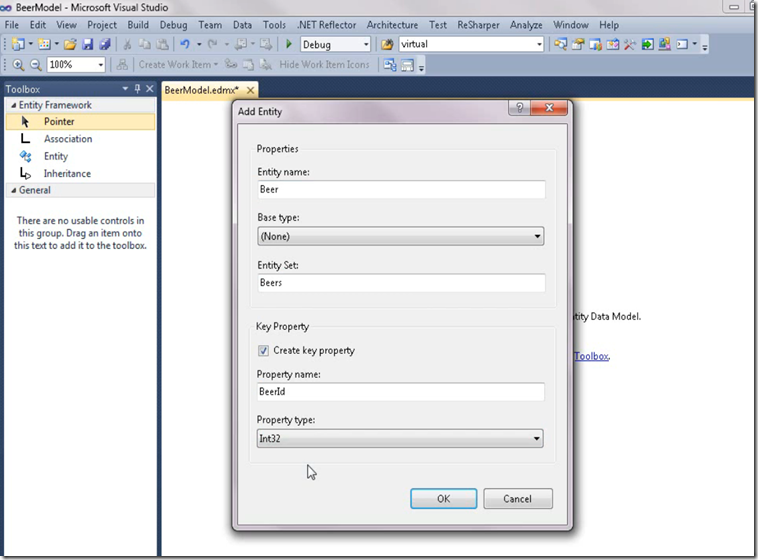Select the Inheritance tool in Toolbox
Viewport: 758px width, 560px height.
pyautogui.click(x=80, y=174)
